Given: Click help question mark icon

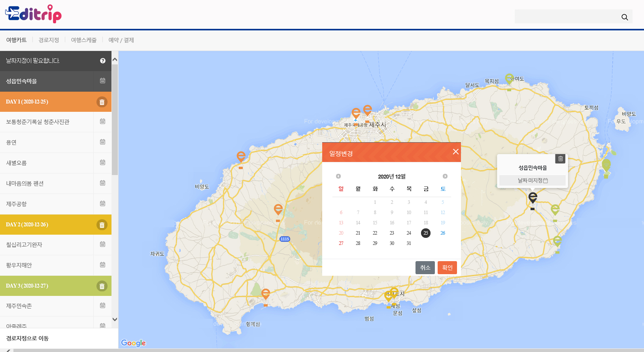Looking at the screenshot, I should tap(103, 61).
